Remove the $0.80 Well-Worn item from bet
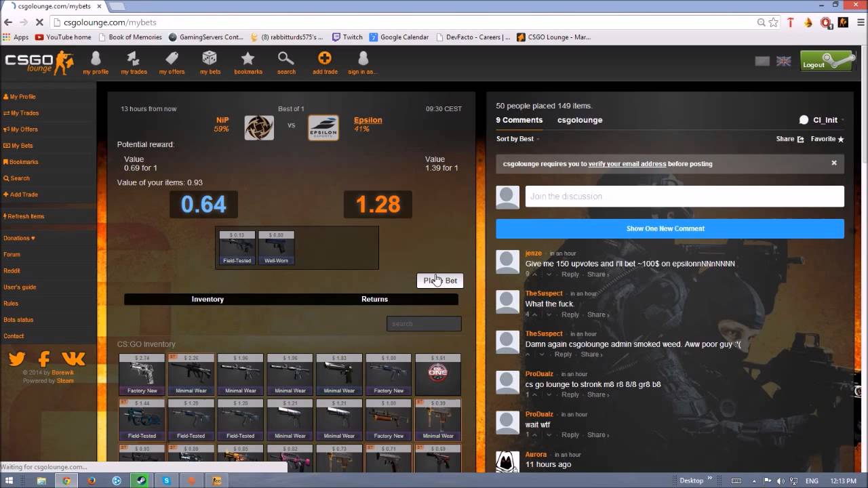 pyautogui.click(x=276, y=247)
